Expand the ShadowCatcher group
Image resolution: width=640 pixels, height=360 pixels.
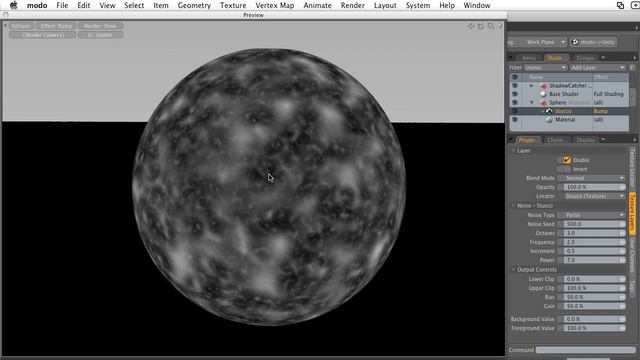531,86
